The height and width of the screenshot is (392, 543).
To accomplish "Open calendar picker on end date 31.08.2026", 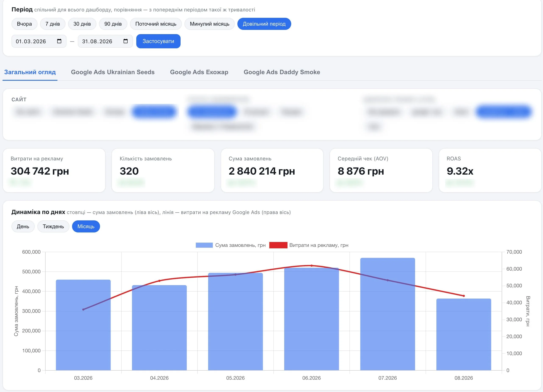I will pos(125,41).
